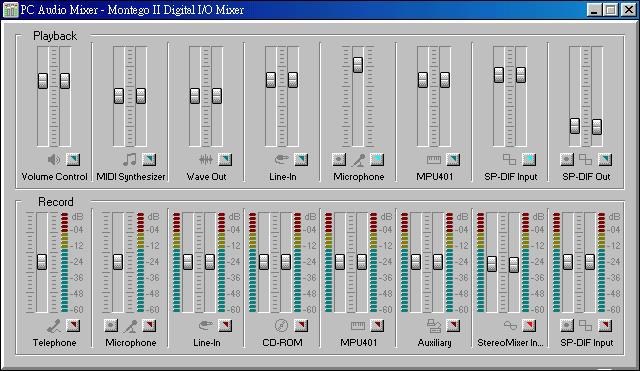The height and width of the screenshot is (371, 640).
Task: Toggle mute for MIDI Synthesizer
Action: (149, 160)
